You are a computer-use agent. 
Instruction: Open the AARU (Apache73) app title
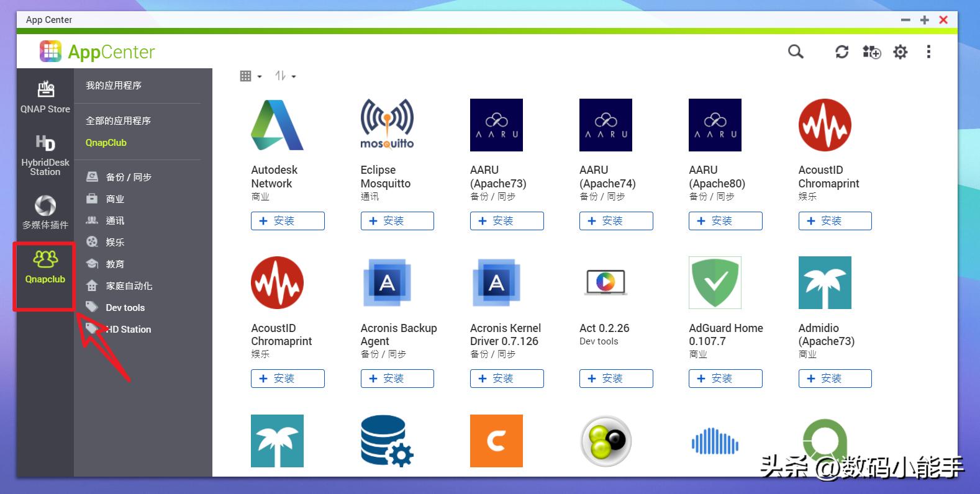498,177
